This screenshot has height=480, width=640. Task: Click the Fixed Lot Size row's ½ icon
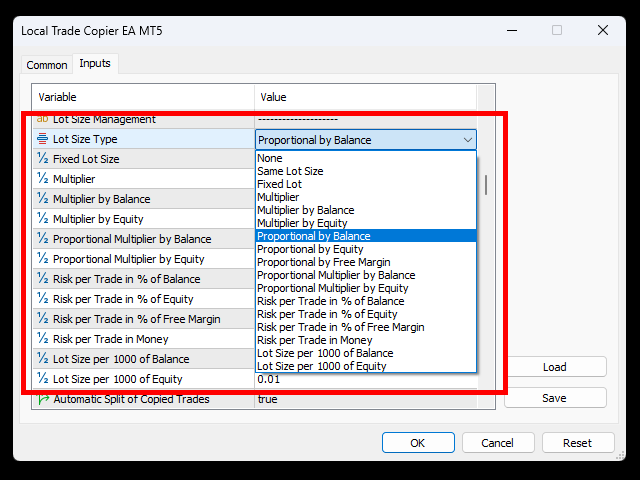(43, 158)
